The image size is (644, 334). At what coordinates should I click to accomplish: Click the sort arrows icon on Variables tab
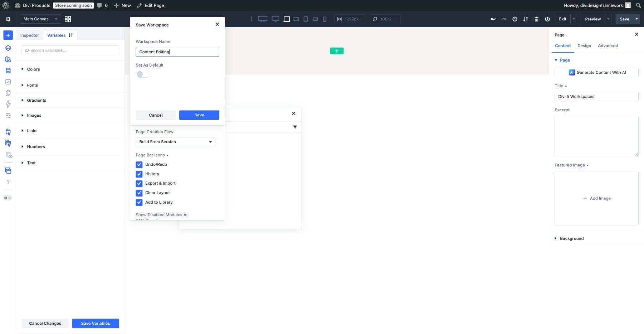coord(71,35)
